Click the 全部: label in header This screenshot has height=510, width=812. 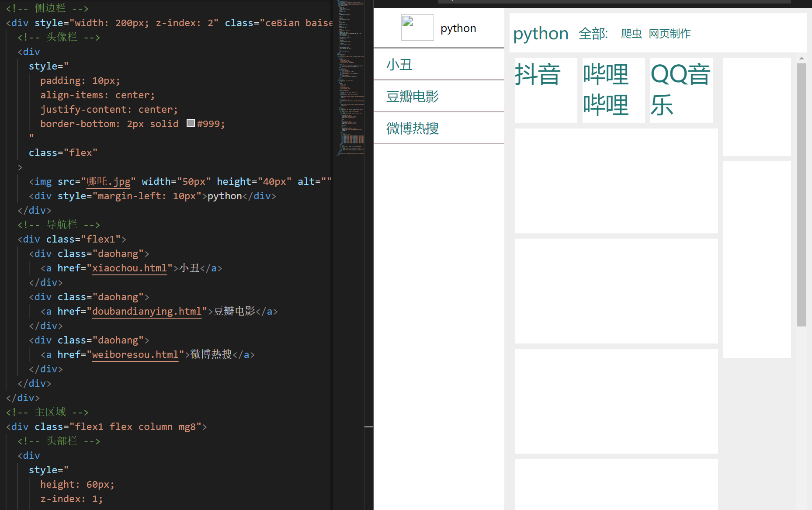[593, 34]
